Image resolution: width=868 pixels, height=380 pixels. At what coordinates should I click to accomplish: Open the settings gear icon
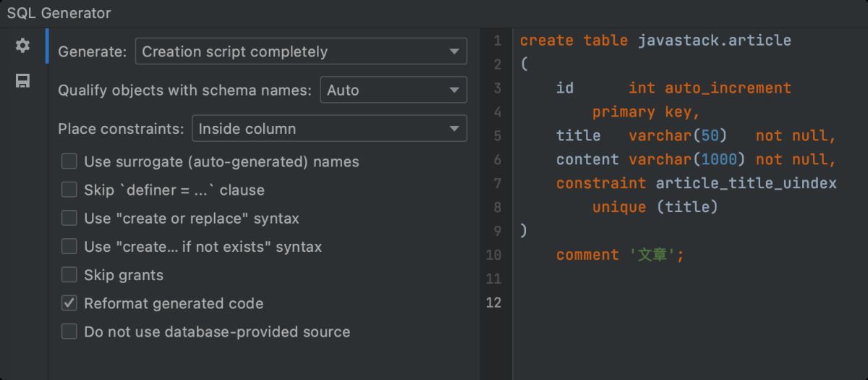click(x=23, y=46)
